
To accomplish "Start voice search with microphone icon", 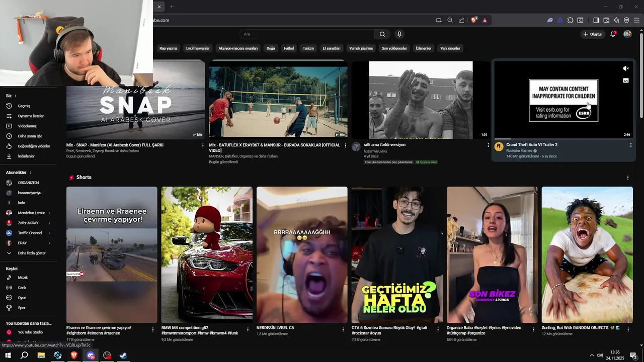I will click(399, 34).
